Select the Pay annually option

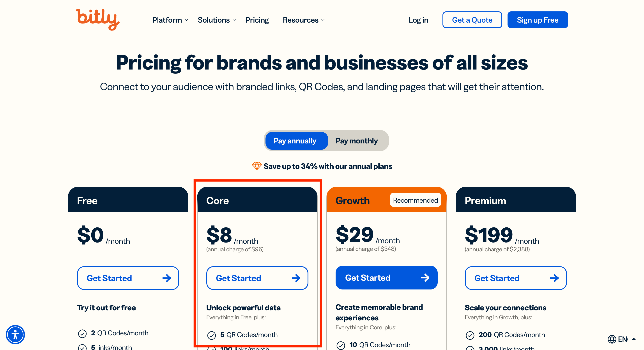[x=295, y=141]
